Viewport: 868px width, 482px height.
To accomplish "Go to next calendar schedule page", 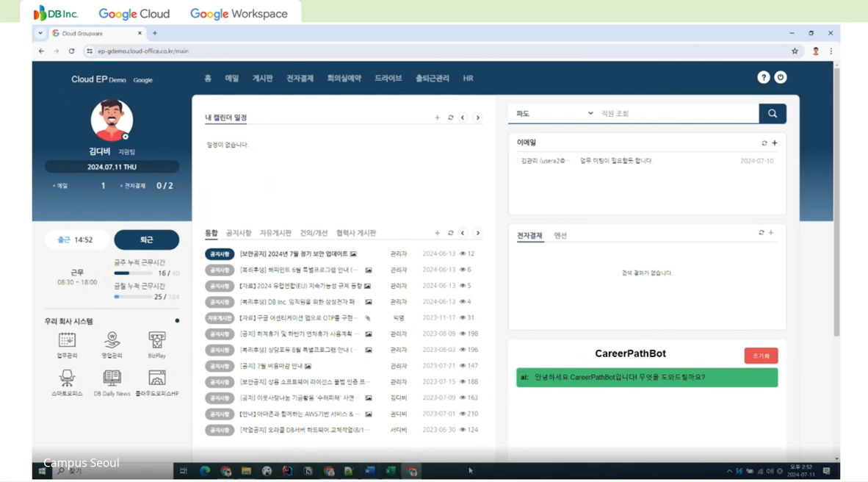I will click(x=478, y=118).
